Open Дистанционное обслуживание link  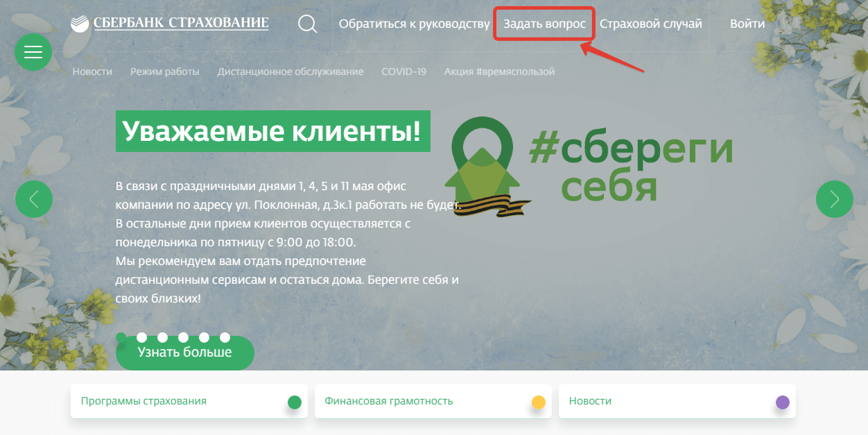(x=290, y=71)
